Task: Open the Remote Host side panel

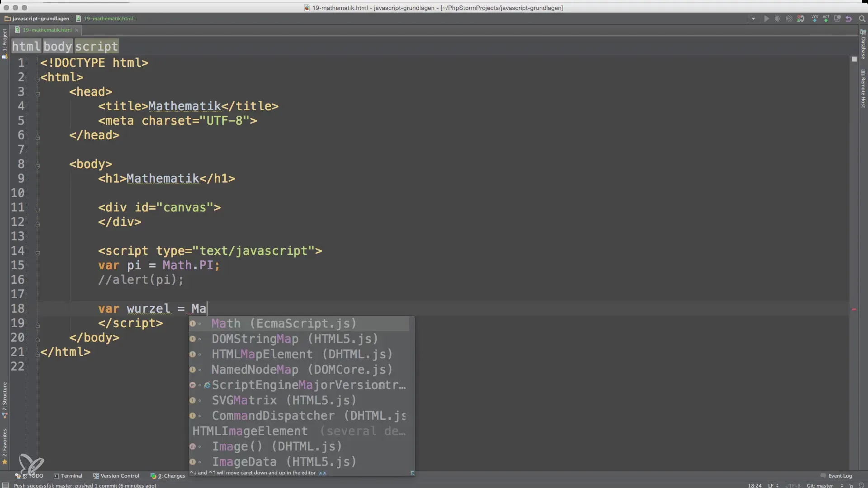Action: tap(863, 89)
